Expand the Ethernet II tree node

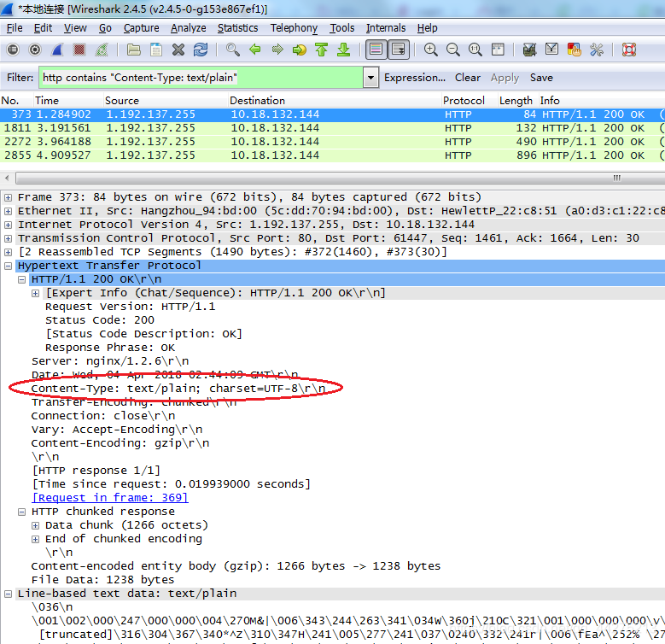8,211
